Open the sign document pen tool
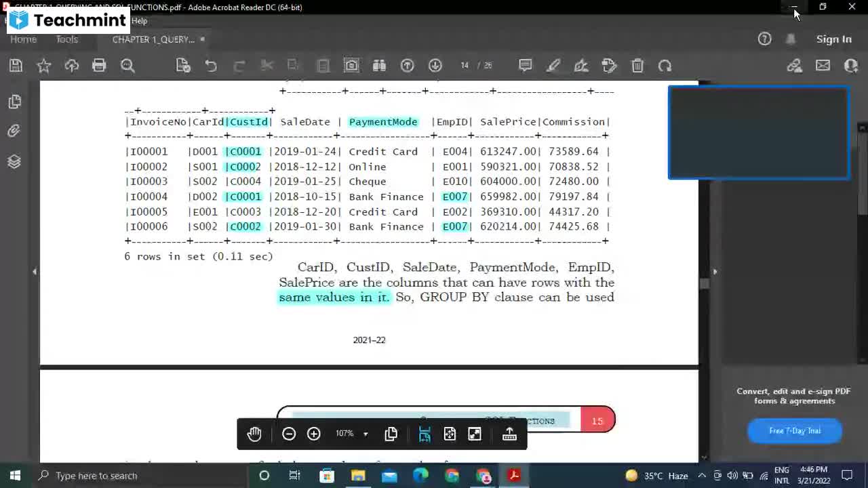Image resolution: width=868 pixels, height=488 pixels. (x=581, y=66)
